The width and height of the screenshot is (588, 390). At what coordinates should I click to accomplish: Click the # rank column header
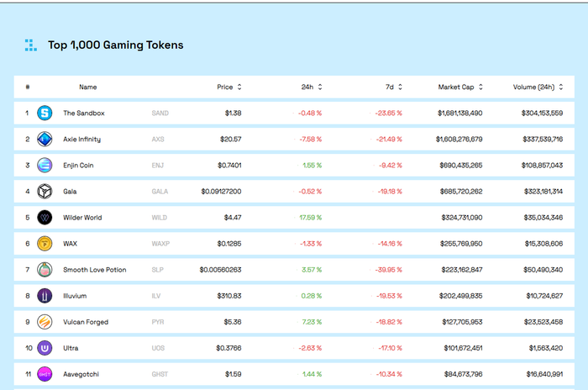28,87
